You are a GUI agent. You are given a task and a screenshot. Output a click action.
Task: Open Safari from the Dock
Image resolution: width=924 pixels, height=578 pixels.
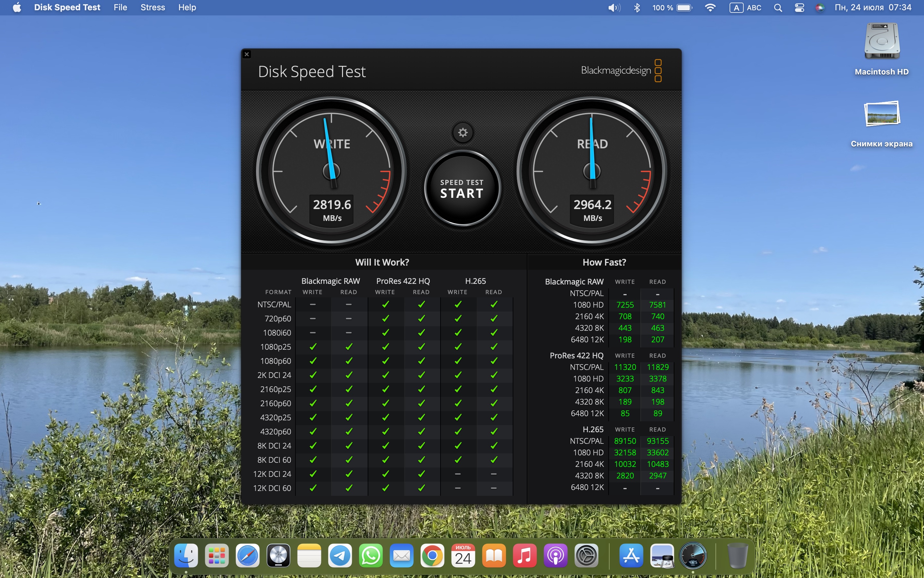click(247, 556)
